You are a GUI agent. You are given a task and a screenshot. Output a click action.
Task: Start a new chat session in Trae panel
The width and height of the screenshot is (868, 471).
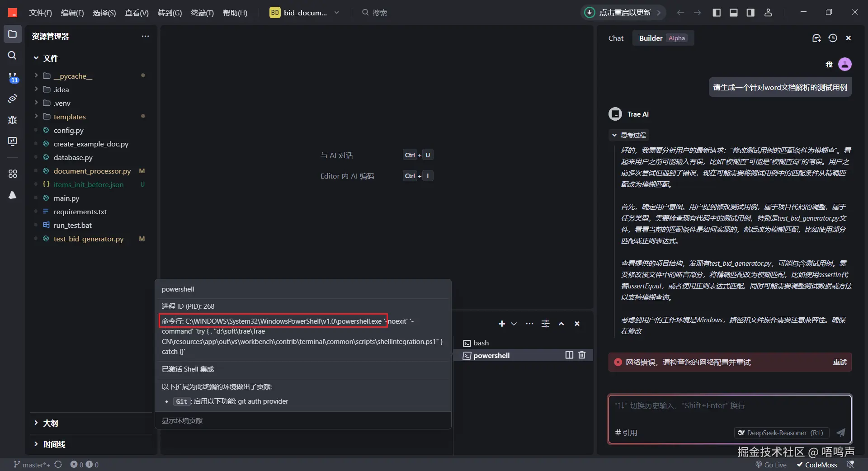click(816, 38)
